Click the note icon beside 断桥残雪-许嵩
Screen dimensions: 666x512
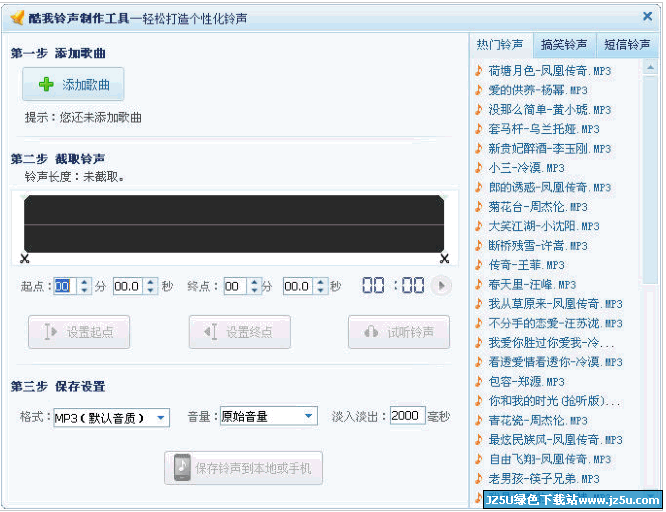pos(479,246)
